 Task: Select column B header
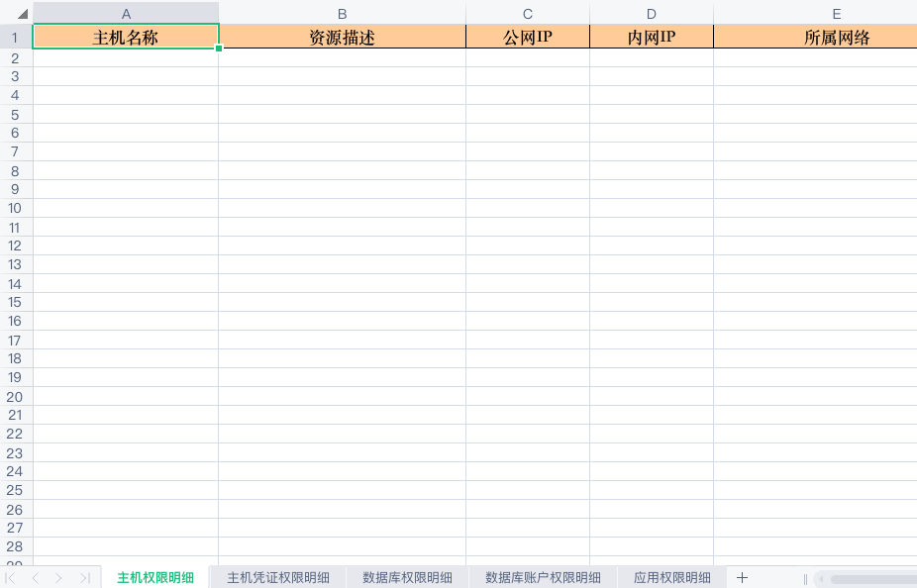pos(342,14)
